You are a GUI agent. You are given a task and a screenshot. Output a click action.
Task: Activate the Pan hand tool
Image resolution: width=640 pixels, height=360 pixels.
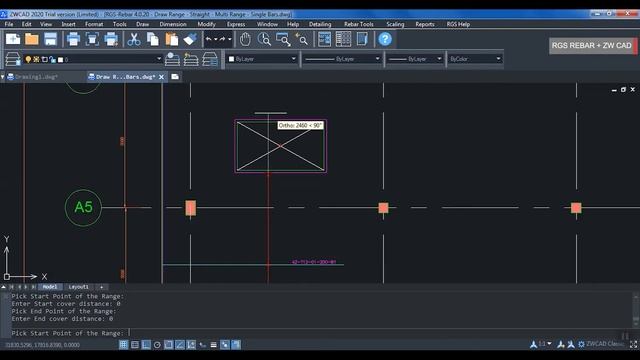click(x=245, y=40)
